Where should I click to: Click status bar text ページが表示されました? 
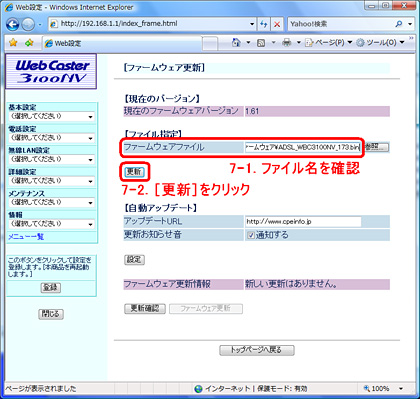tap(40, 389)
